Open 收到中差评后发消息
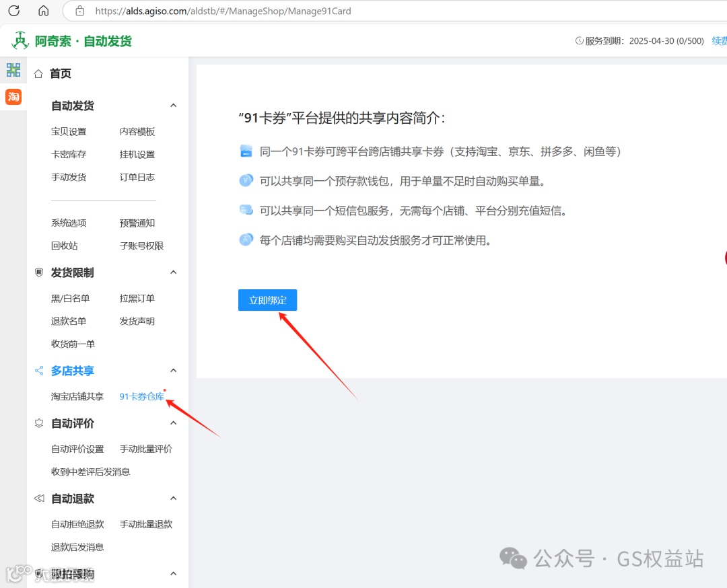The width and height of the screenshot is (727, 588). (90, 472)
